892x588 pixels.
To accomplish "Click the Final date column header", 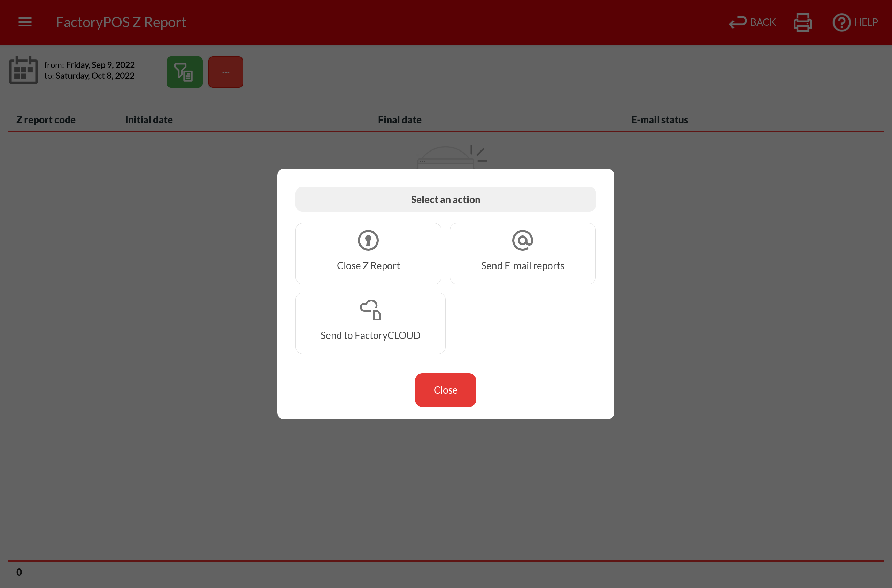I will (x=400, y=119).
